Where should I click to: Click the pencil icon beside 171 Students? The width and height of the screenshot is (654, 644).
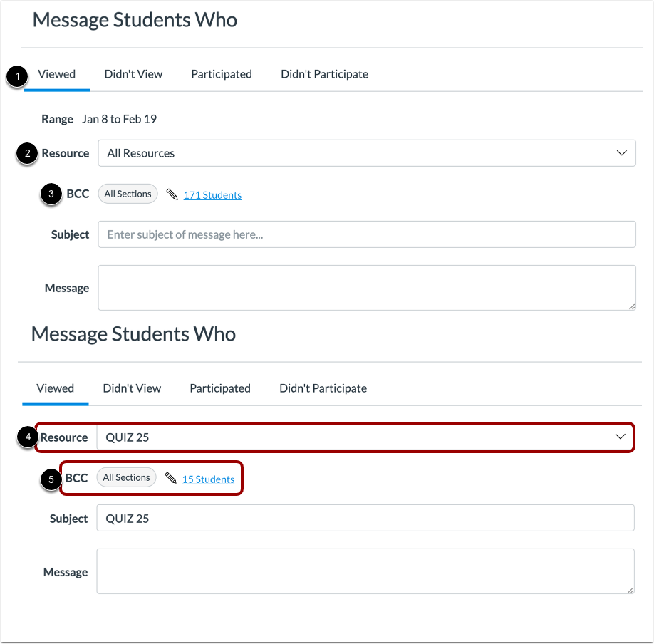[x=171, y=194]
